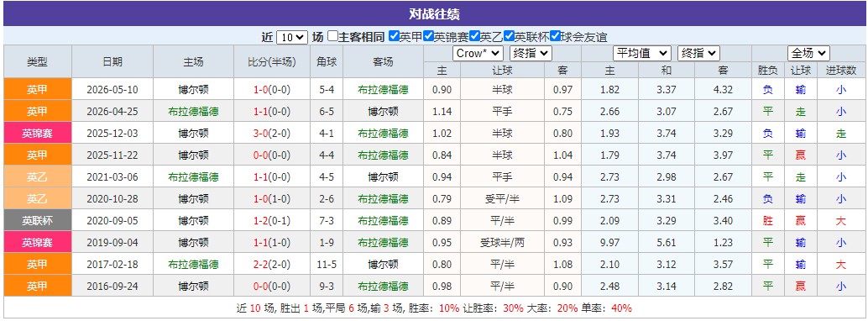Image resolution: width=868 pixels, height=321 pixels.
Task: Click the 受球半/两 handicap cell
Action: click(x=502, y=242)
